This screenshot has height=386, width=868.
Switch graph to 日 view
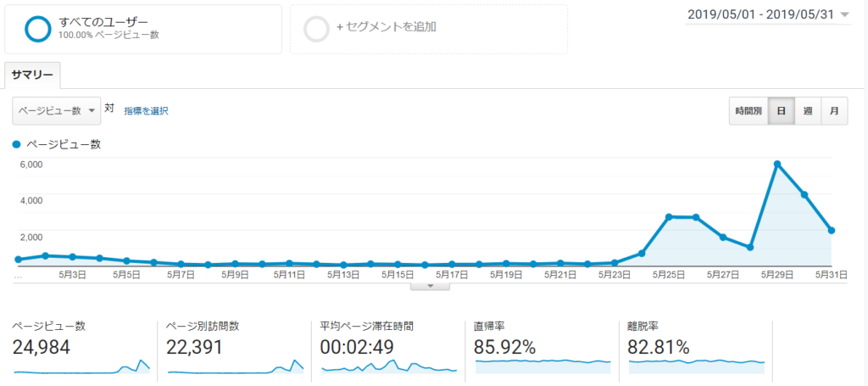tap(781, 111)
